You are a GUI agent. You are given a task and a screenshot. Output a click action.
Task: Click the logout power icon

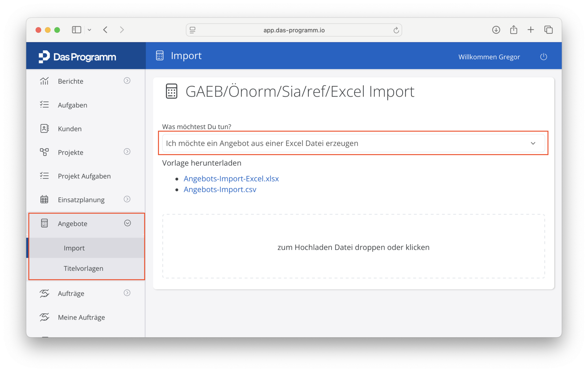coord(543,57)
